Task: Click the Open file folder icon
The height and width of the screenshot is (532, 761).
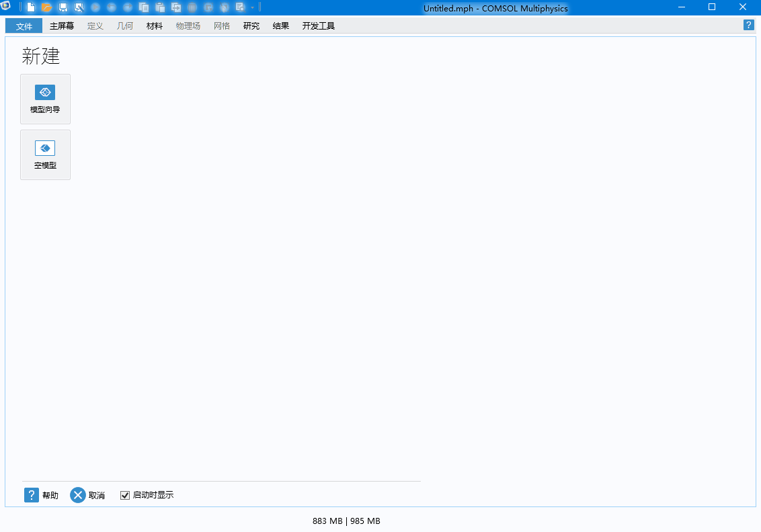Action: [46, 7]
